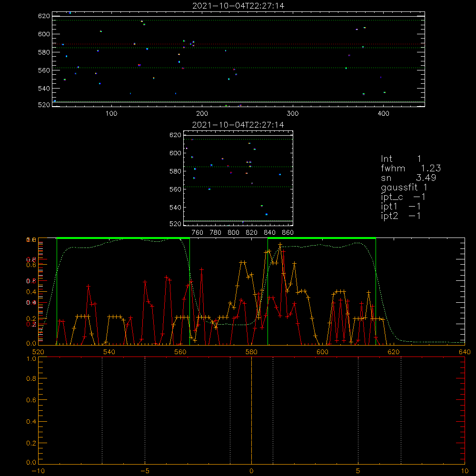Select the 'Int 1' readout text
Viewport: 476px width, 476px height.
401,159
